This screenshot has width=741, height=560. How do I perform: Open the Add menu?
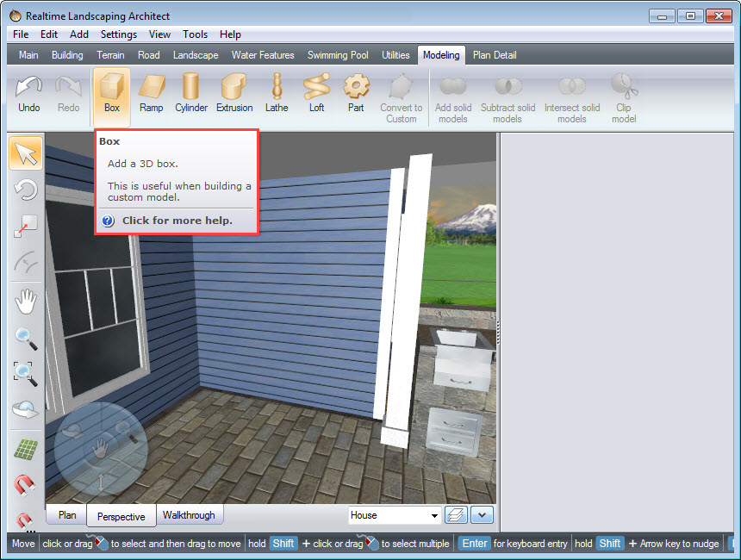[79, 34]
